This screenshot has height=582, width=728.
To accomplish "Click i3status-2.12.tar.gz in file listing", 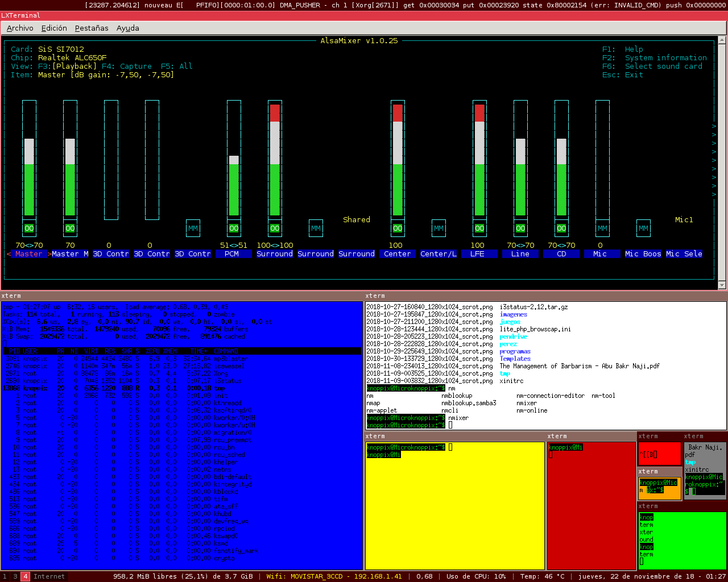I will pos(533,307).
